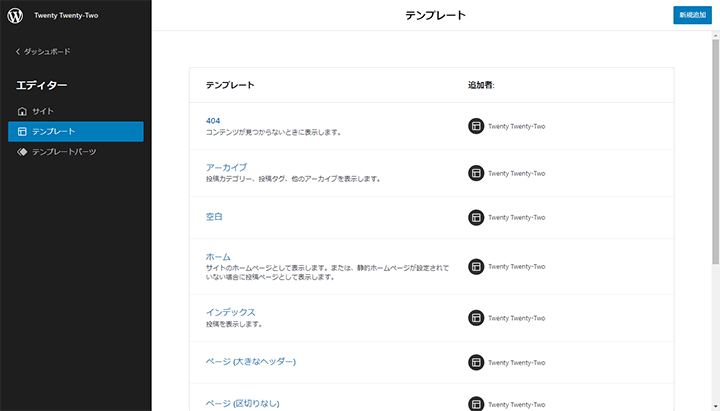Open the 空白 template

[x=214, y=217]
